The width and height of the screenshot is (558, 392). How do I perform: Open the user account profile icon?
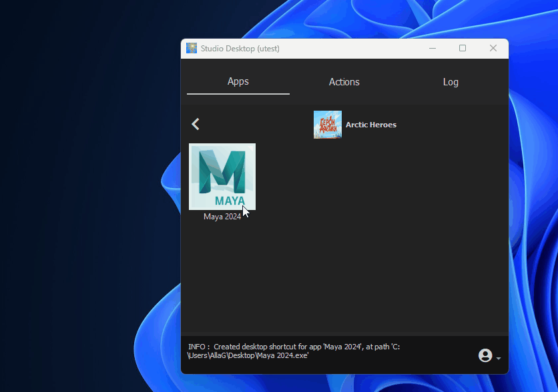(485, 355)
